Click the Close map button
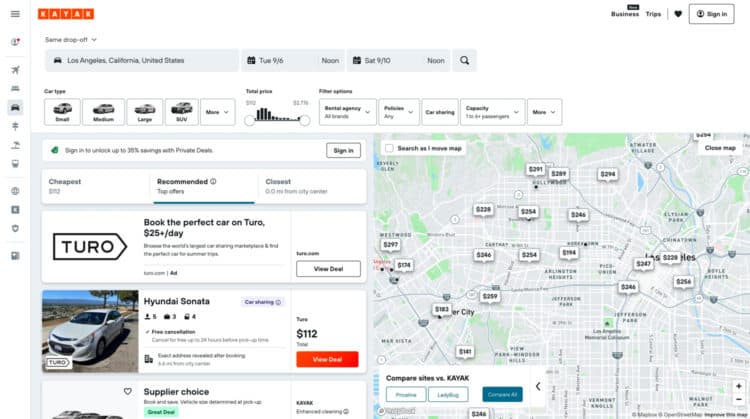This screenshot has width=750, height=419. [x=720, y=148]
